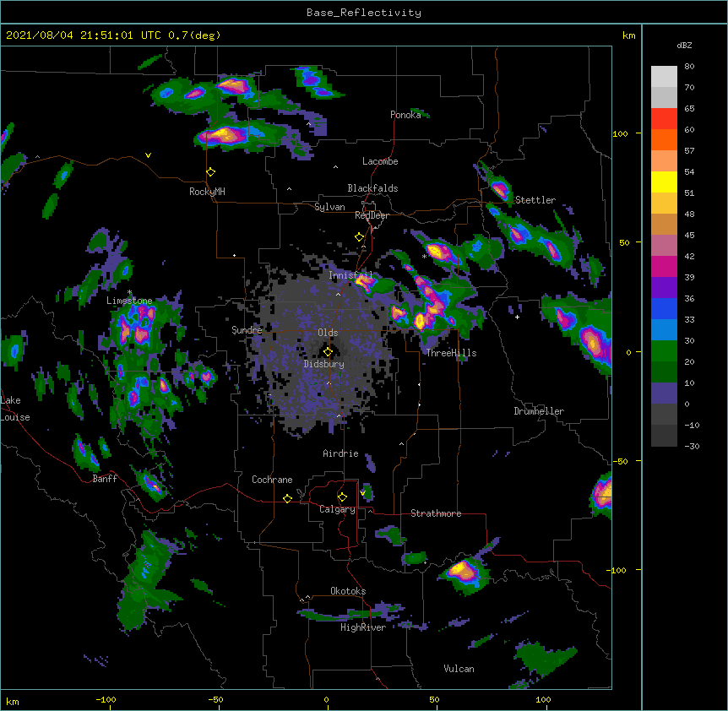Screen dimensions: 728x711
Task: Click the yellow diamond marker below Cochrane
Action: click(x=287, y=498)
